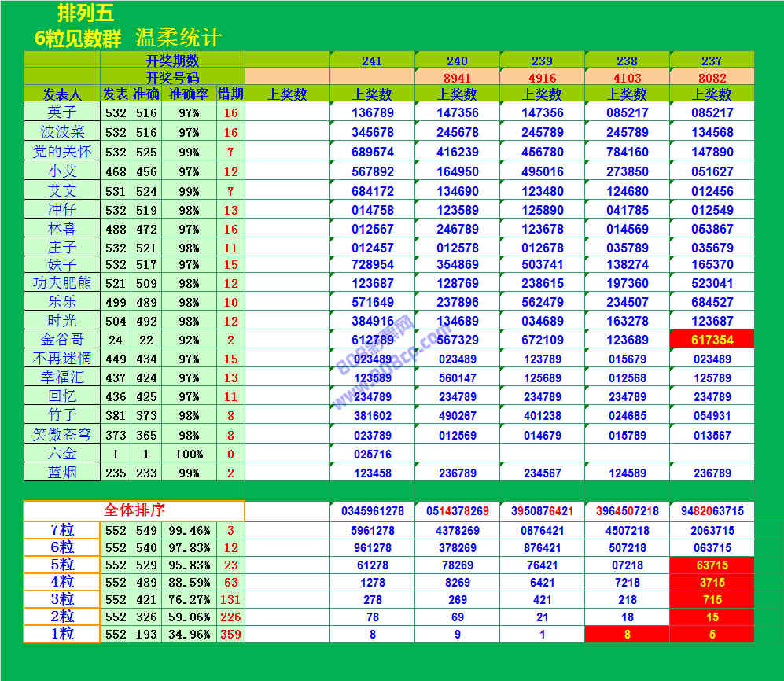The width and height of the screenshot is (784, 681).
Task: Click the 错期 column header
Action: (230, 94)
